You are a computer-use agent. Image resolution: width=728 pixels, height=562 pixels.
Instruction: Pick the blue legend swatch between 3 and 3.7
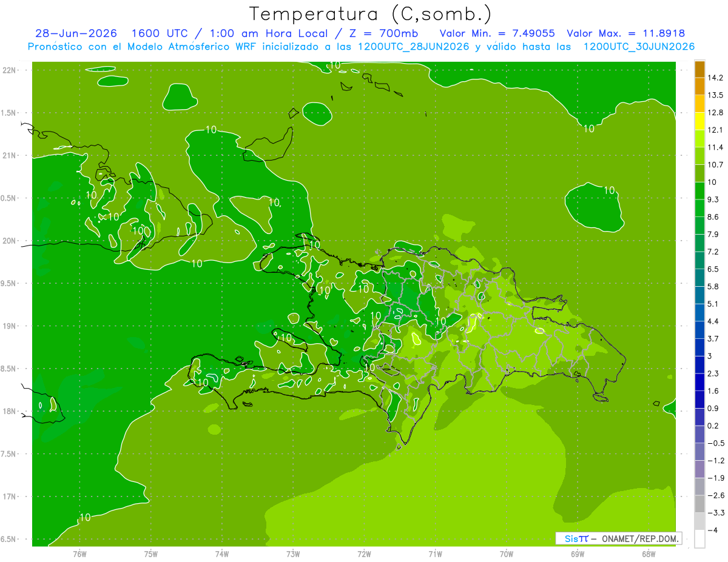tap(699, 348)
